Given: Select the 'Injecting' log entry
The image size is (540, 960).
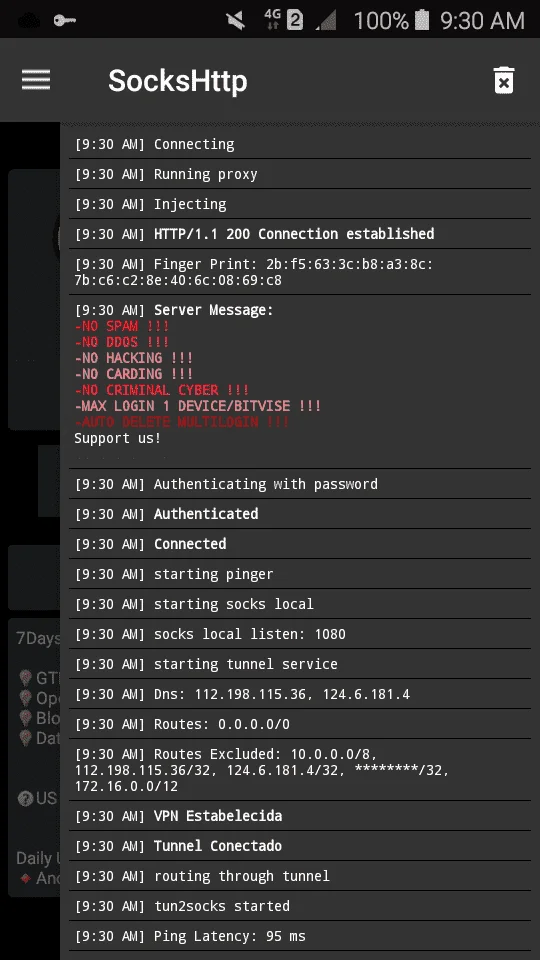Looking at the screenshot, I should (x=299, y=204).
